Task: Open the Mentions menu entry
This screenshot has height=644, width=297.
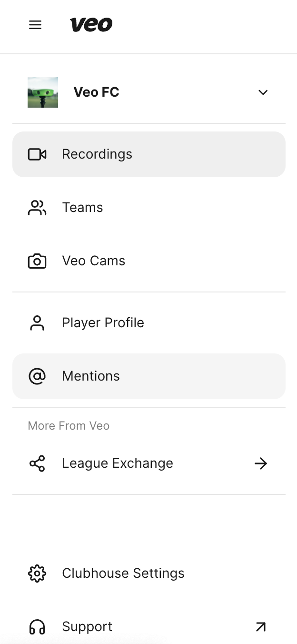Action: 149,376
